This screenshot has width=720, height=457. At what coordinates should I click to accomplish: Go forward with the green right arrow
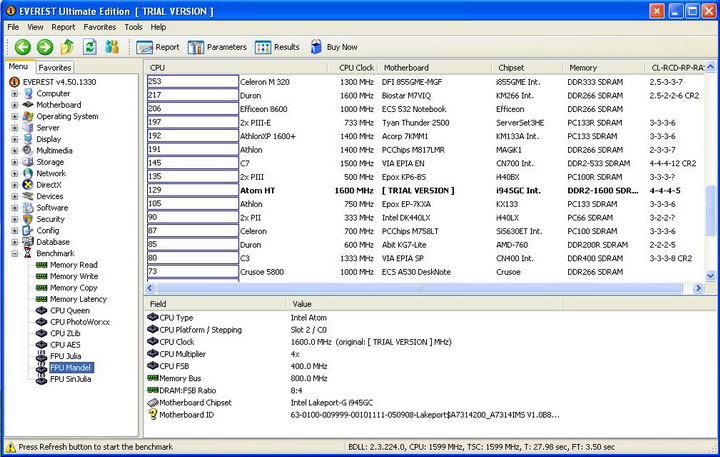coord(45,47)
